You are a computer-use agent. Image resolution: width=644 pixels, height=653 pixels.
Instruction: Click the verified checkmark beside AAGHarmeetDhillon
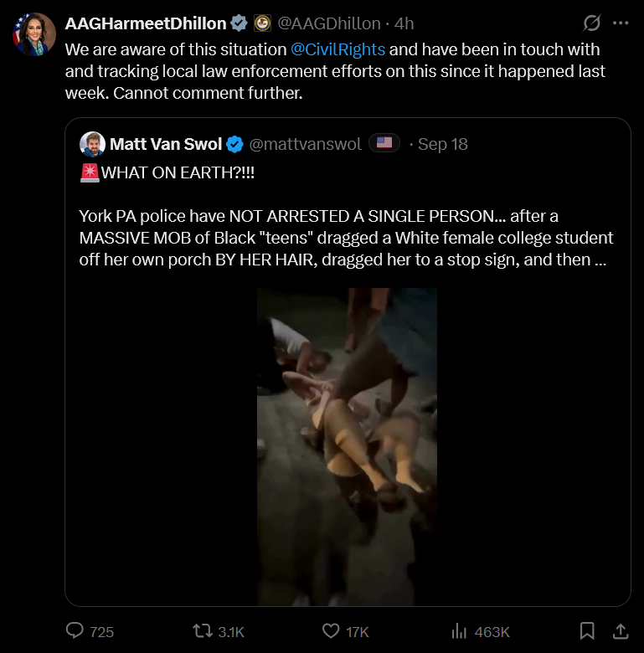(x=240, y=23)
